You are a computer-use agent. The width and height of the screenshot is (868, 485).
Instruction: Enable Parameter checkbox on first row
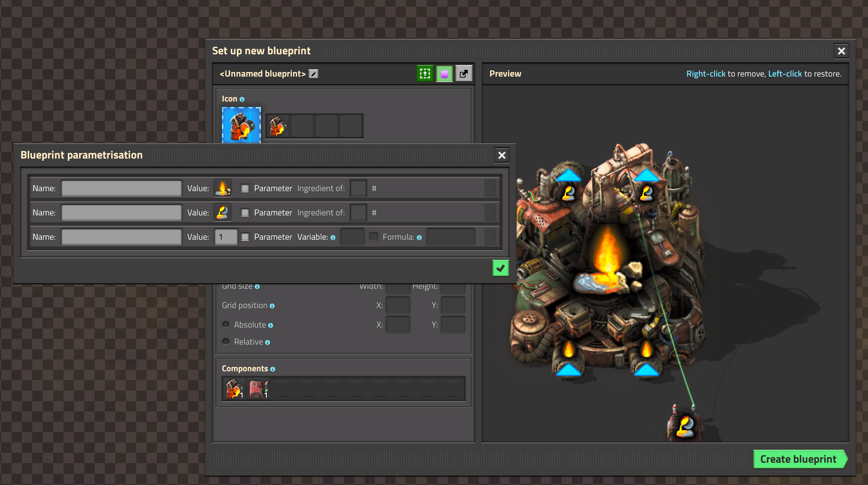point(245,188)
